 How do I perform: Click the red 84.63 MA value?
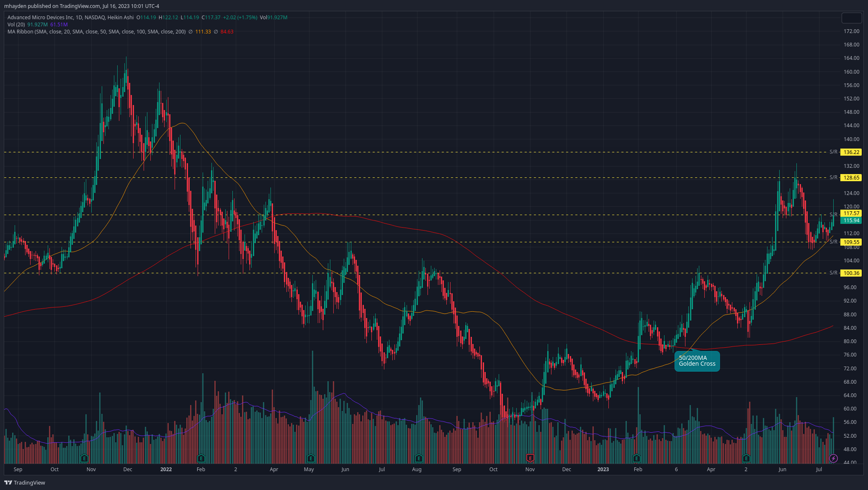pyautogui.click(x=227, y=32)
